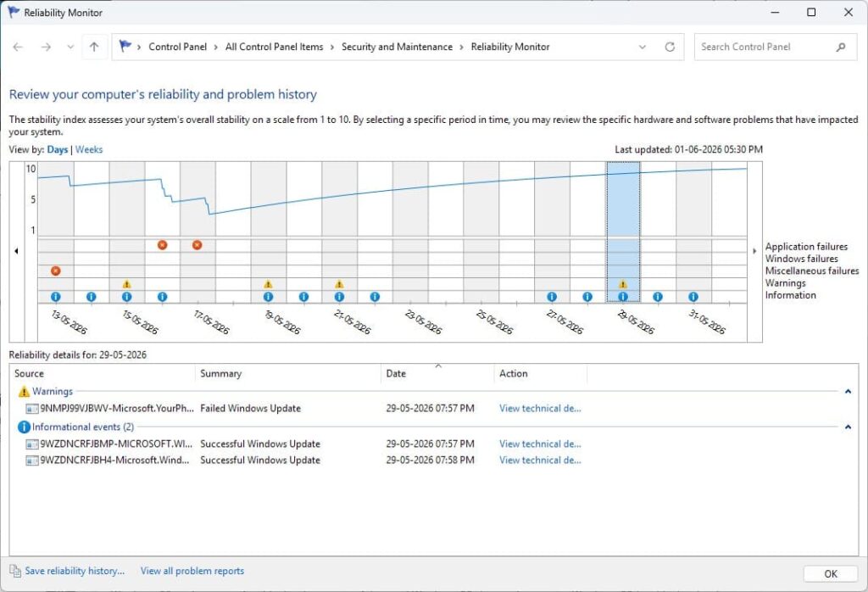Select the application failure icon on 17-05-2026
The height and width of the screenshot is (592, 868).
click(197, 245)
